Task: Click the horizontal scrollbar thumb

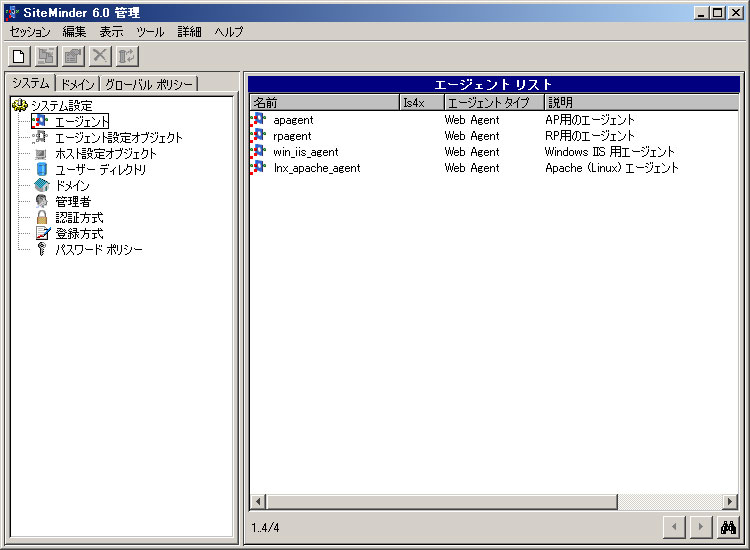Action: click(x=442, y=502)
